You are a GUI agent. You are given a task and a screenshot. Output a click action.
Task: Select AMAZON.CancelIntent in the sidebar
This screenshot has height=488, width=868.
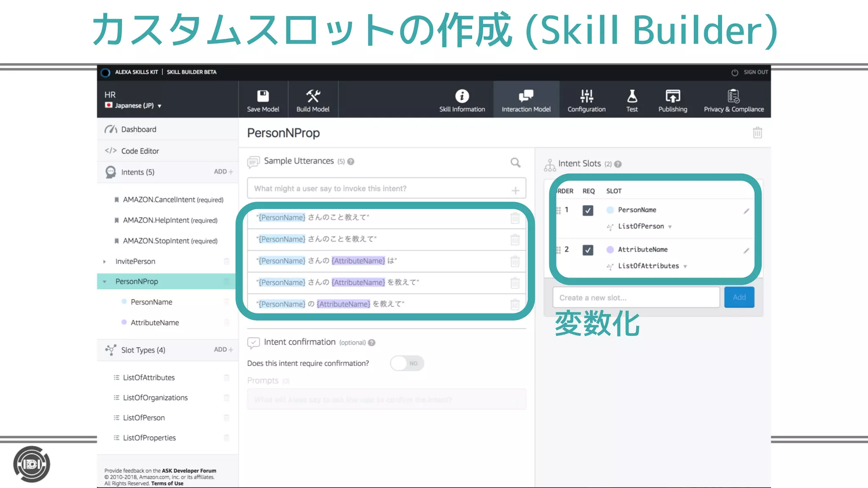click(173, 200)
